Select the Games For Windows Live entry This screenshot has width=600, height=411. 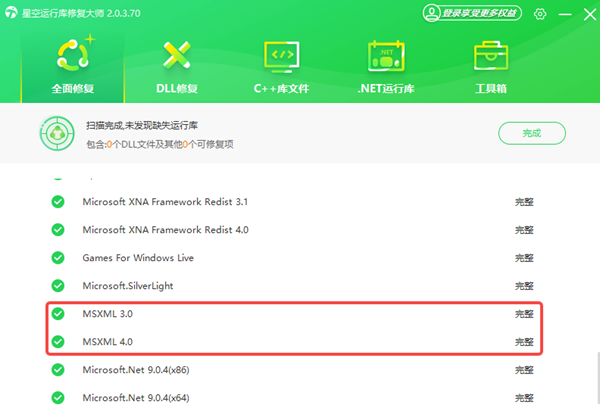coord(138,258)
